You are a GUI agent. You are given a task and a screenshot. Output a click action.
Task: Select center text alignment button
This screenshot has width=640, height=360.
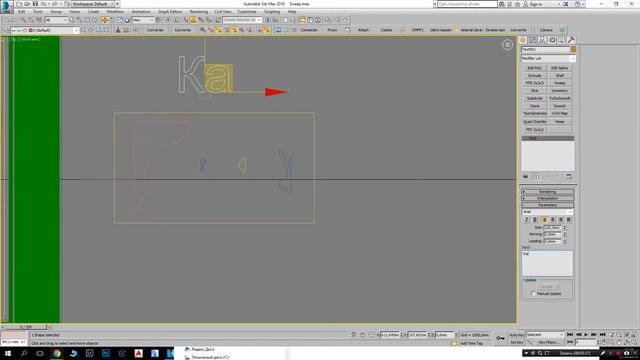coord(552,220)
